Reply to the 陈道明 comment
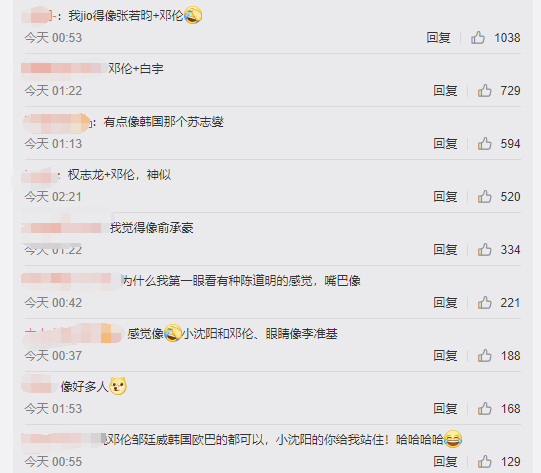Image resolution: width=541 pixels, height=473 pixels. 445,303
